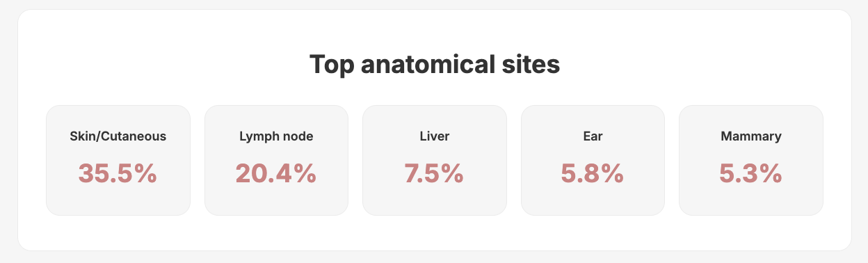Click the Mammary label text
The height and width of the screenshot is (263, 868).
pyautogui.click(x=751, y=136)
